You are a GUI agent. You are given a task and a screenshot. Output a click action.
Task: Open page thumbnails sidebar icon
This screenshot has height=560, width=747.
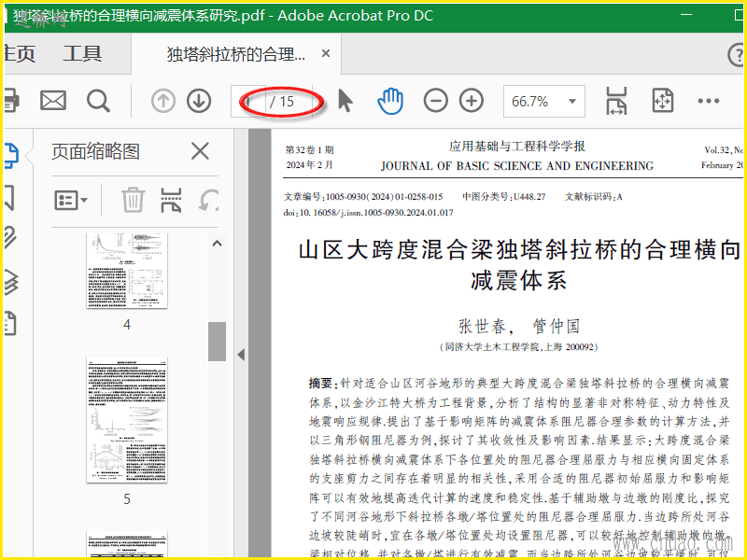(11, 155)
